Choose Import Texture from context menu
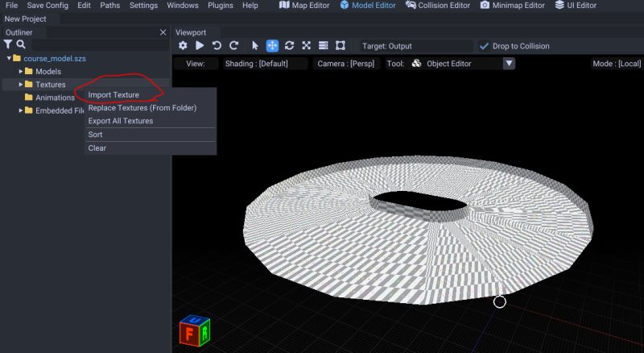Image resolution: width=644 pixels, height=353 pixels. [114, 94]
